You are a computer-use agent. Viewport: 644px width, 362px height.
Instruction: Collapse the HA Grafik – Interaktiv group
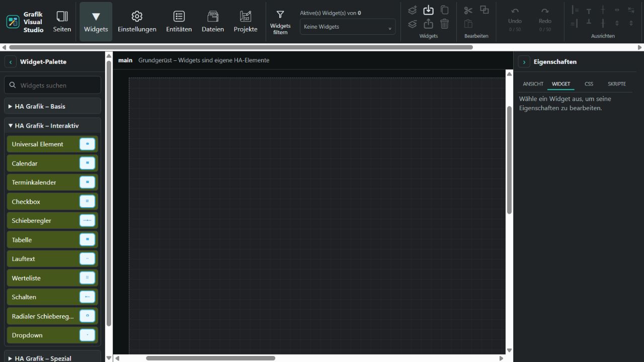point(53,126)
